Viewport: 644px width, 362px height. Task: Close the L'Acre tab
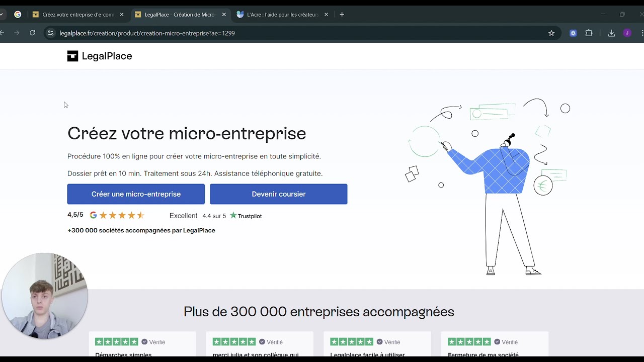click(326, 15)
